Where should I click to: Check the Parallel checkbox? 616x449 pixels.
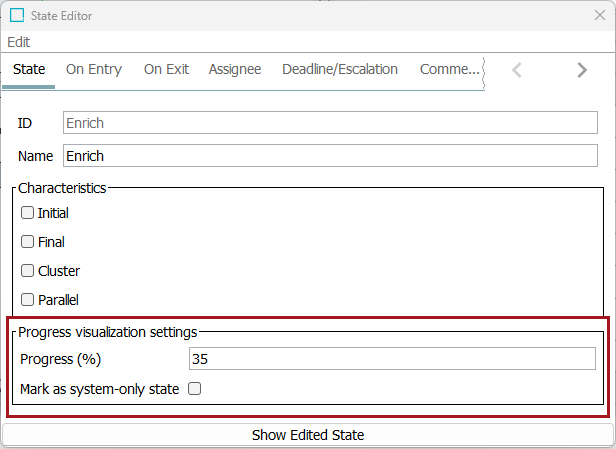coord(28,300)
